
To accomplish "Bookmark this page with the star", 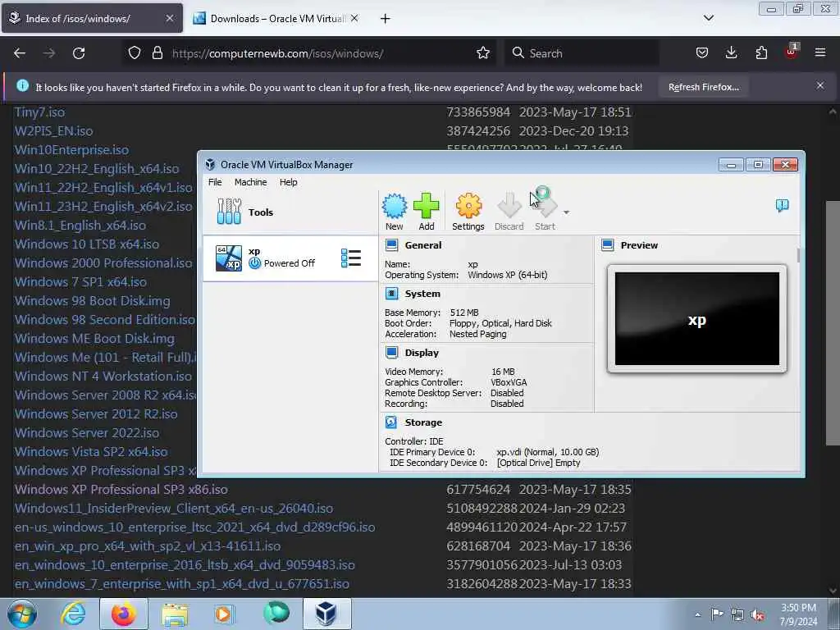I will (483, 52).
